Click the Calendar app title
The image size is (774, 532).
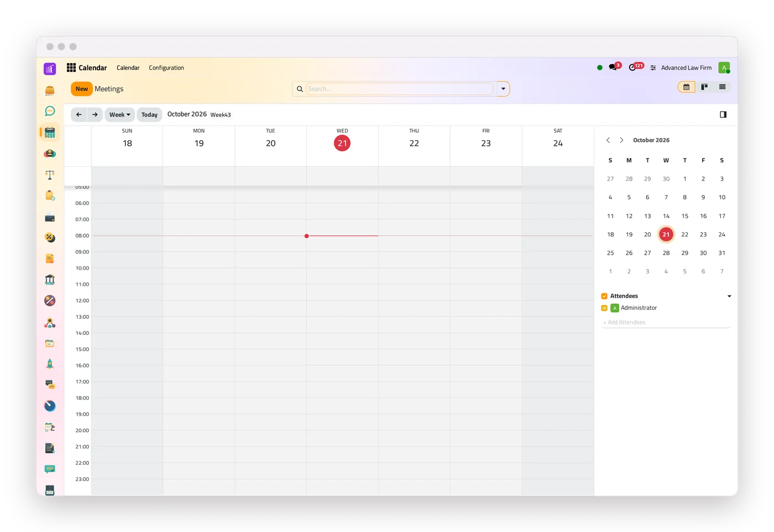(x=93, y=68)
